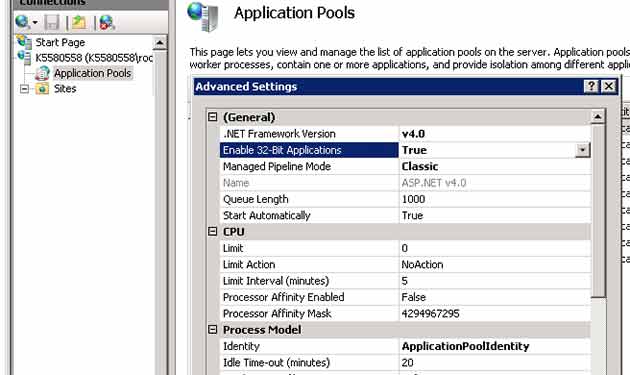
Task: Select Processor Affinity Enabled property
Action: click(309, 297)
